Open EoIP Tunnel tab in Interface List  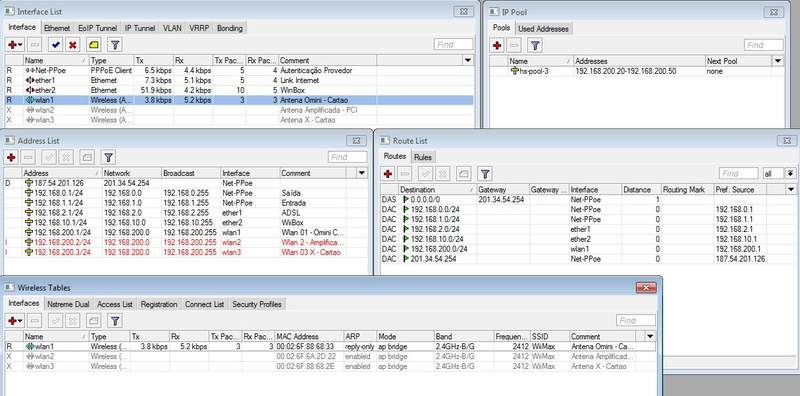coord(97,28)
